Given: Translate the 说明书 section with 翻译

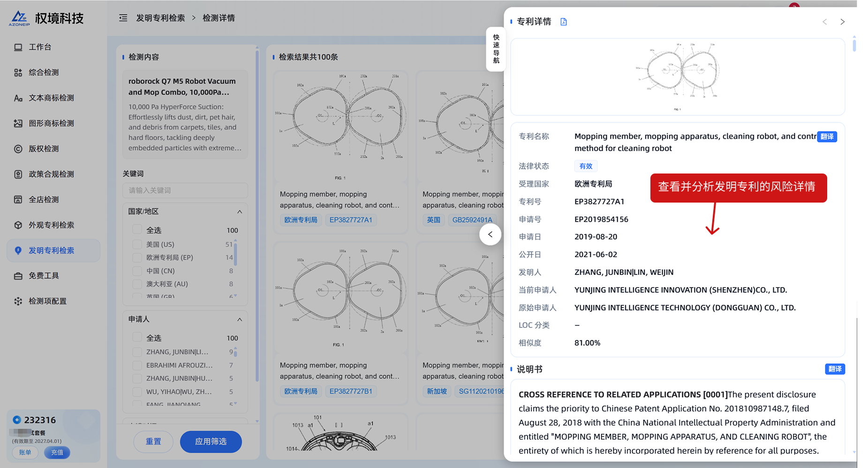Looking at the screenshot, I should click(x=835, y=369).
